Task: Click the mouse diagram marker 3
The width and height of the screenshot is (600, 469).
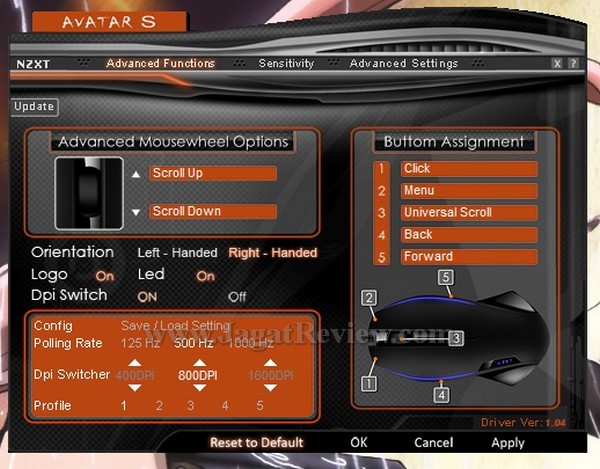Action: (456, 339)
